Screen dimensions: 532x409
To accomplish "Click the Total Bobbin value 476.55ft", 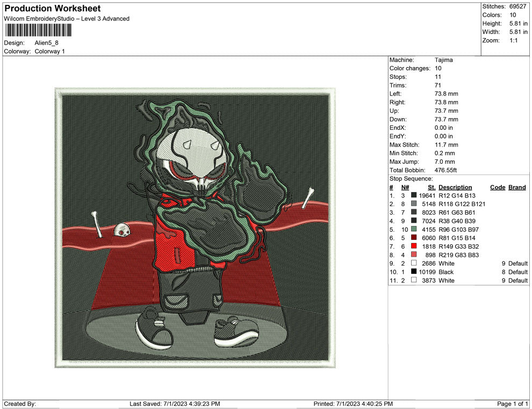I will coord(445,170).
